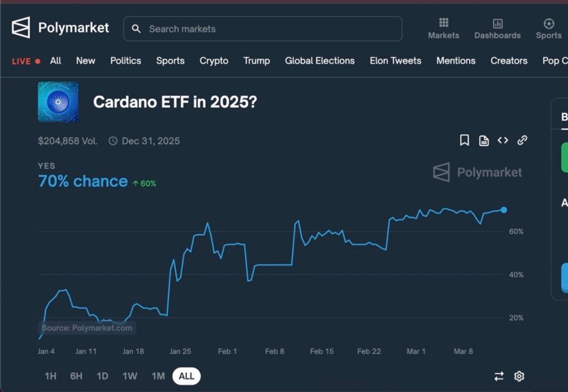Open the market rules document icon
The image size is (568, 392).
483,140
